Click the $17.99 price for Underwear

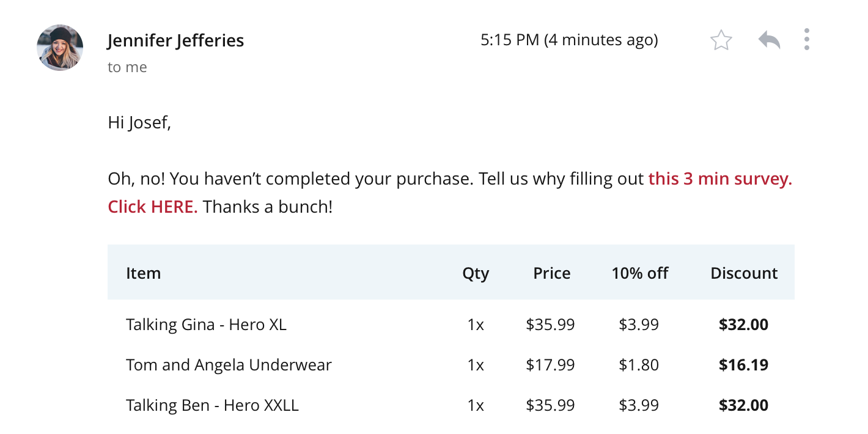[550, 365]
